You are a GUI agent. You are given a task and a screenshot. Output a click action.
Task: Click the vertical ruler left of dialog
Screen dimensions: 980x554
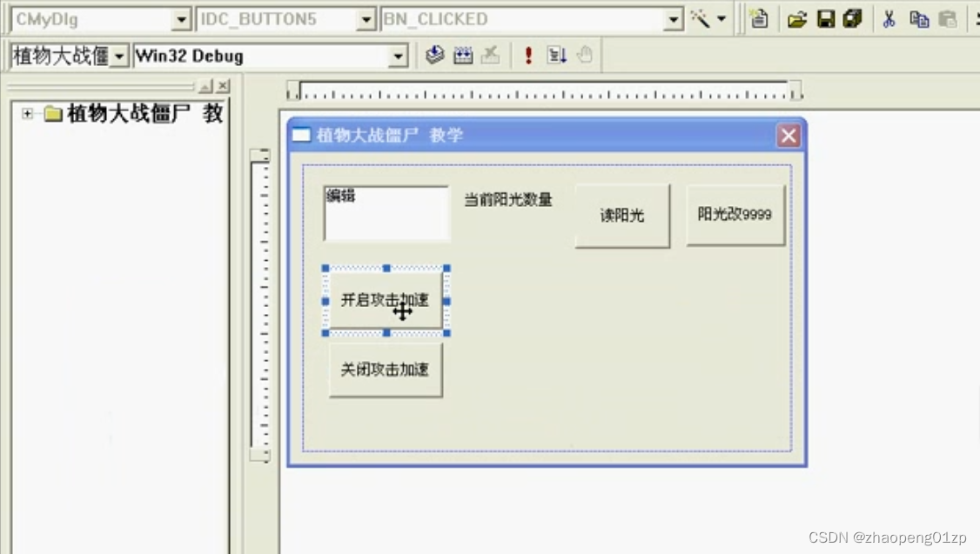[x=260, y=304]
